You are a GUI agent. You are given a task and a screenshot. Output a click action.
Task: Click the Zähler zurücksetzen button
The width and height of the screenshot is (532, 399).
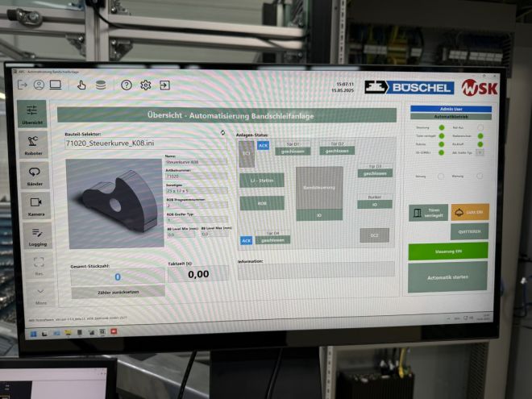118,292
